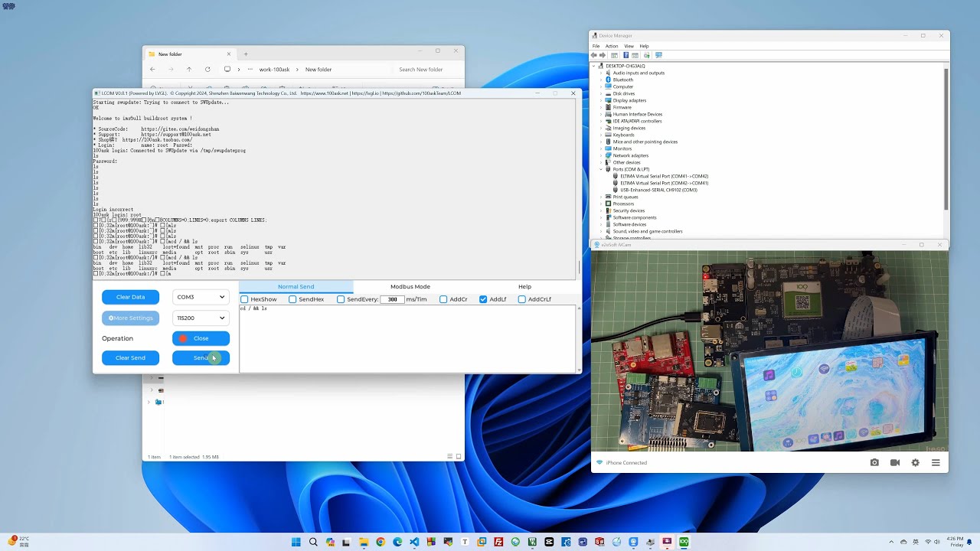Expand the Keyboards node

601,135
